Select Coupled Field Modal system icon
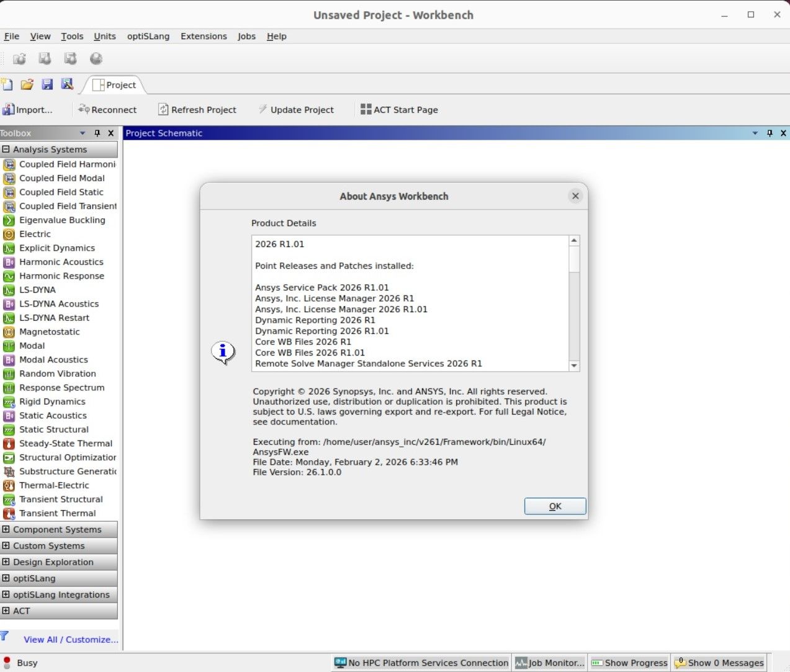This screenshot has width=790, height=672. 9,178
